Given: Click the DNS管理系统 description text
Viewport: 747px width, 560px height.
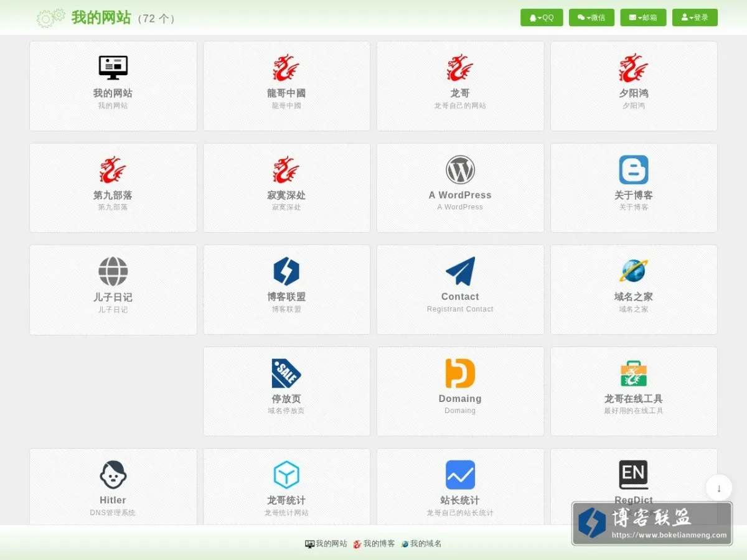Looking at the screenshot, I should [x=113, y=513].
